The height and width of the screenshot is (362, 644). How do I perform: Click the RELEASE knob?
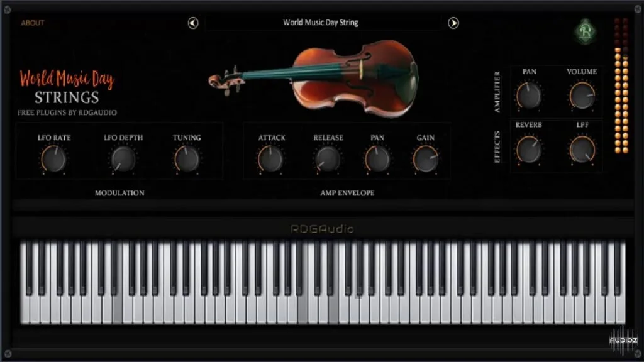tap(328, 159)
